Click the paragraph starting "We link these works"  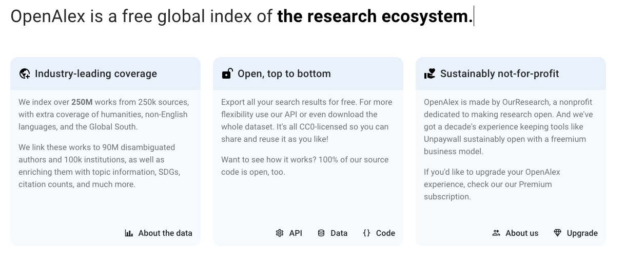tap(99, 165)
